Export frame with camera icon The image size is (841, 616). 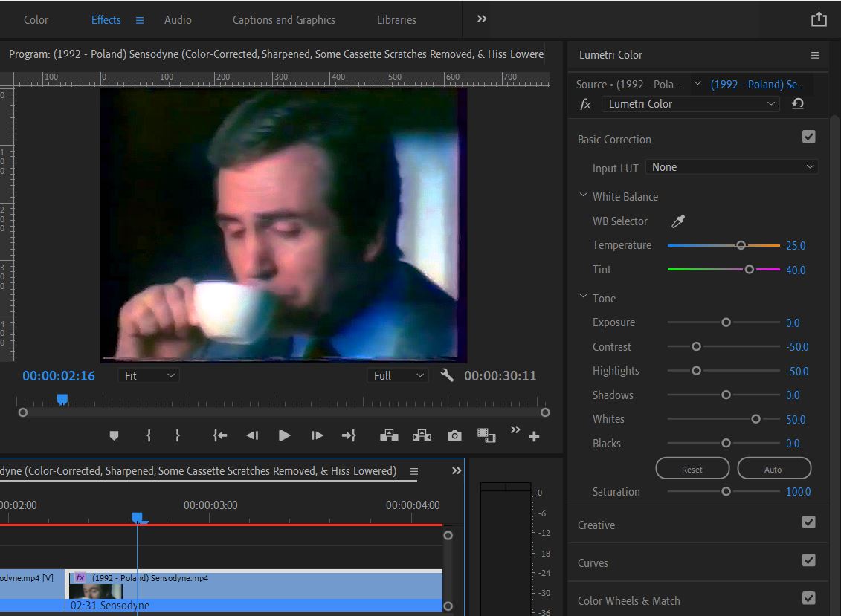(454, 436)
